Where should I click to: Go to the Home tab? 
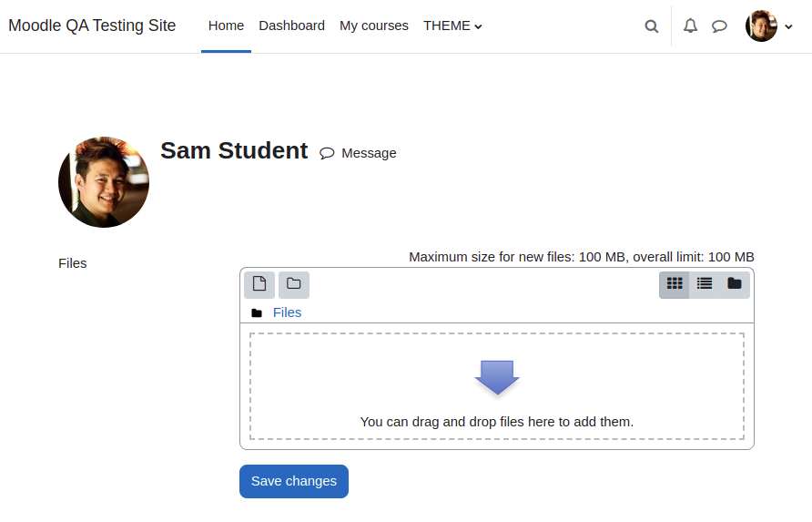(226, 26)
